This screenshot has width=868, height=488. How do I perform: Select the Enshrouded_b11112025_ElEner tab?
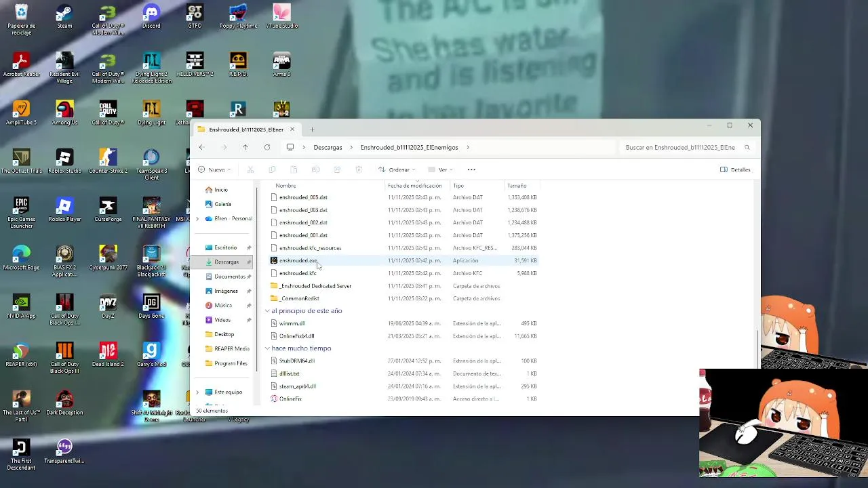[246, 129]
